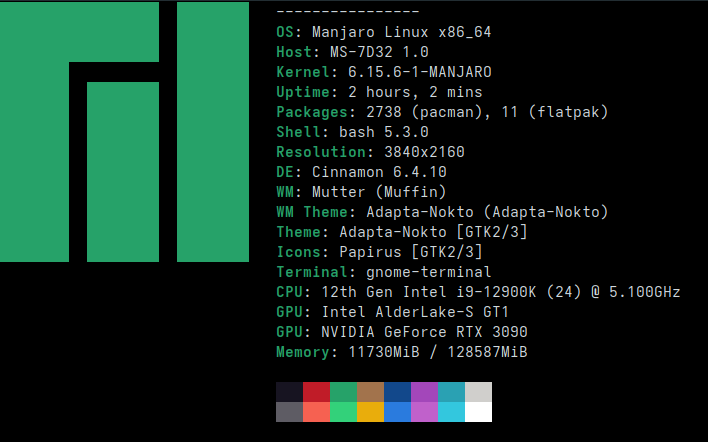Viewport: 708px width, 442px height.
Task: Click the dark purple block in top row
Action: 424,392
